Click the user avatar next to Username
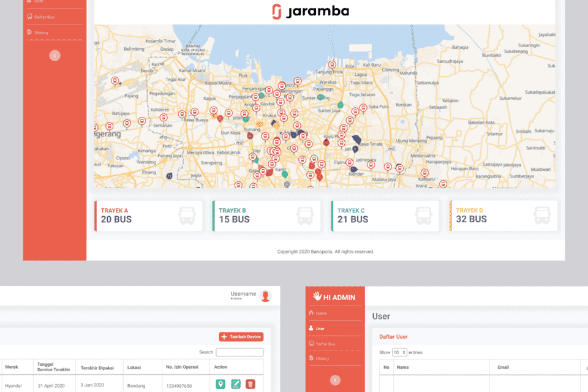The height and width of the screenshot is (392, 588). (x=265, y=296)
